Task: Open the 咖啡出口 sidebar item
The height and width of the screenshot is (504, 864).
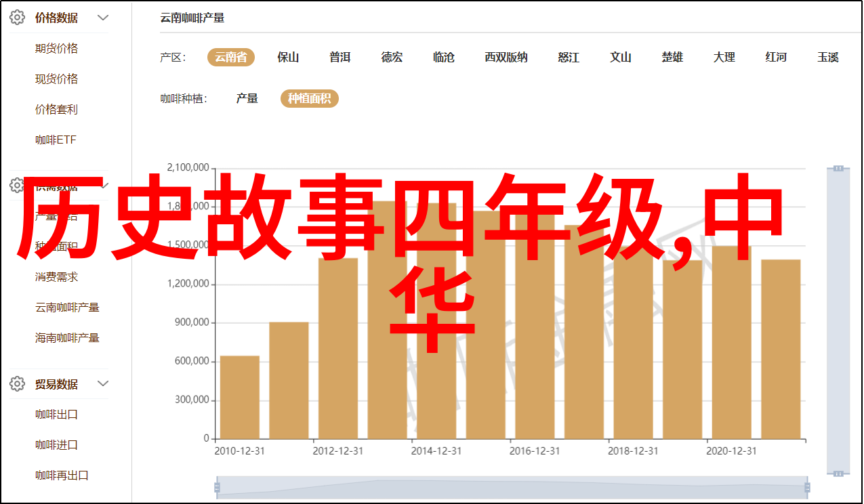Action: pyautogui.click(x=56, y=415)
